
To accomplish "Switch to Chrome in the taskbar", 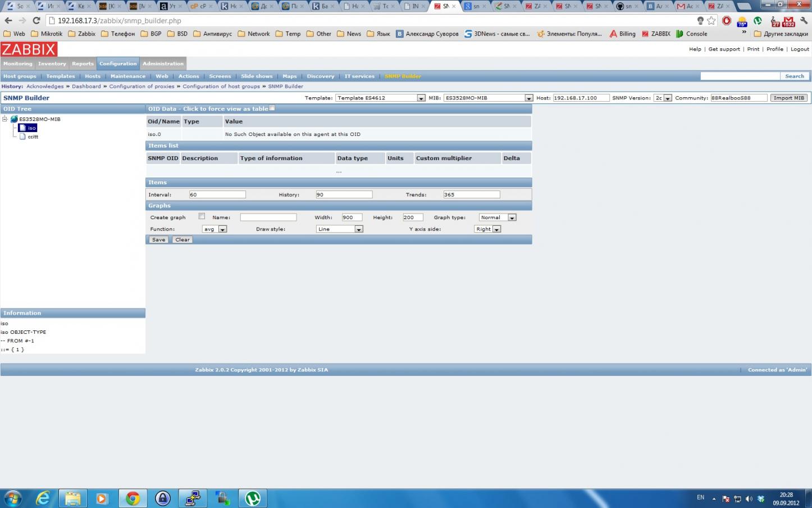I will click(133, 498).
